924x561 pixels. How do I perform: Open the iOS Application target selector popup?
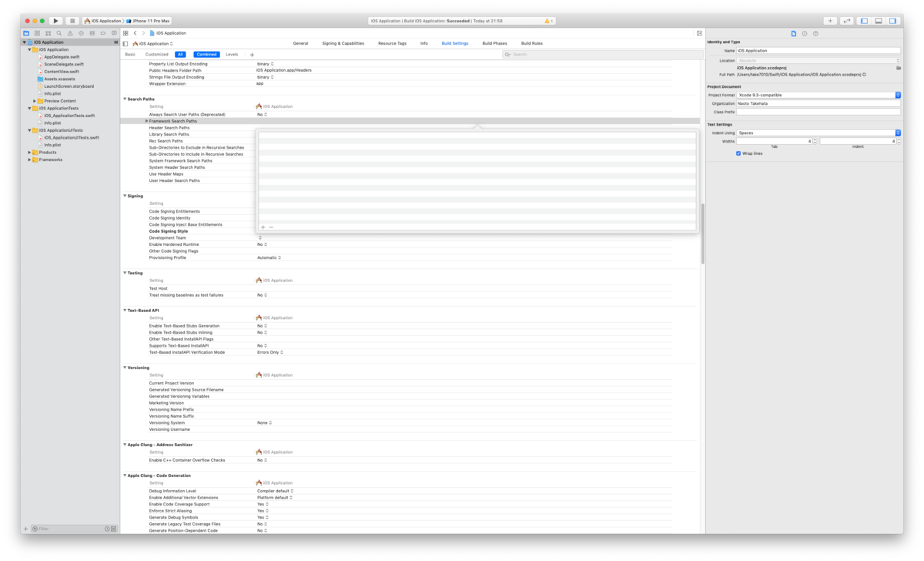pyautogui.click(x=153, y=44)
